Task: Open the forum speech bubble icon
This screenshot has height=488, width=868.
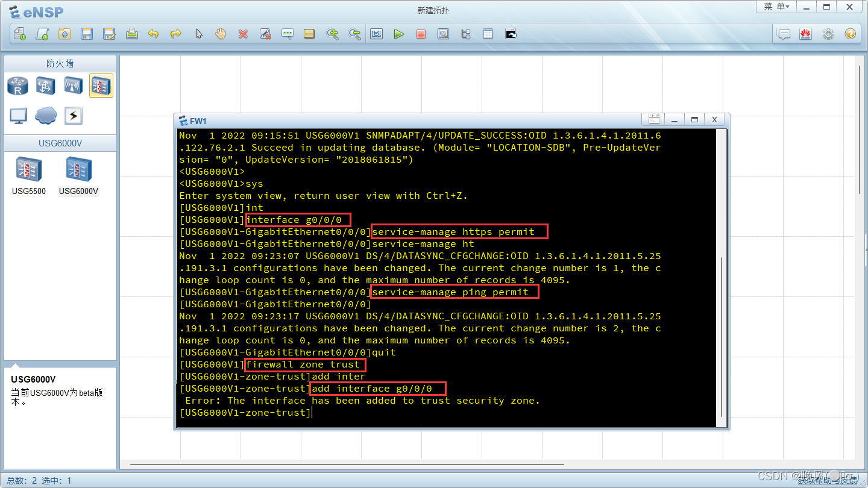Action: [x=784, y=34]
